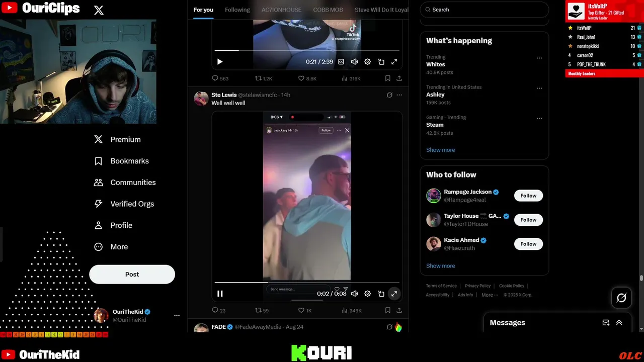Open Grok icon on FADE post
The height and width of the screenshot is (362, 644).
(389, 327)
